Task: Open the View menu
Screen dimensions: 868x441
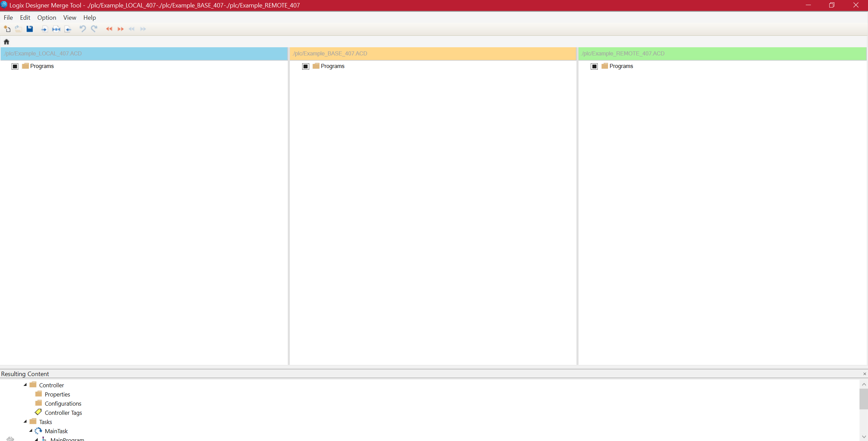Action: (x=69, y=17)
